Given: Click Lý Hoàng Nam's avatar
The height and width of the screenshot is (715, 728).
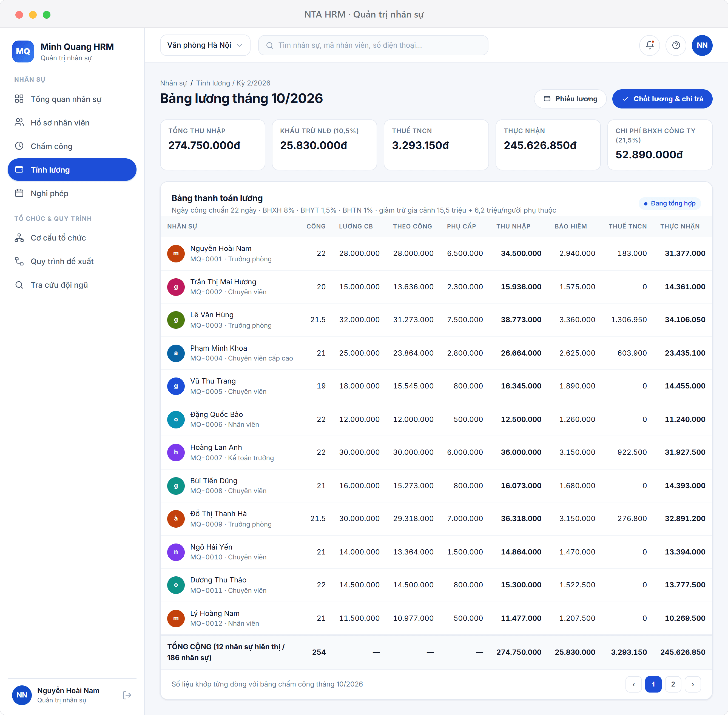Looking at the screenshot, I should point(176,618).
